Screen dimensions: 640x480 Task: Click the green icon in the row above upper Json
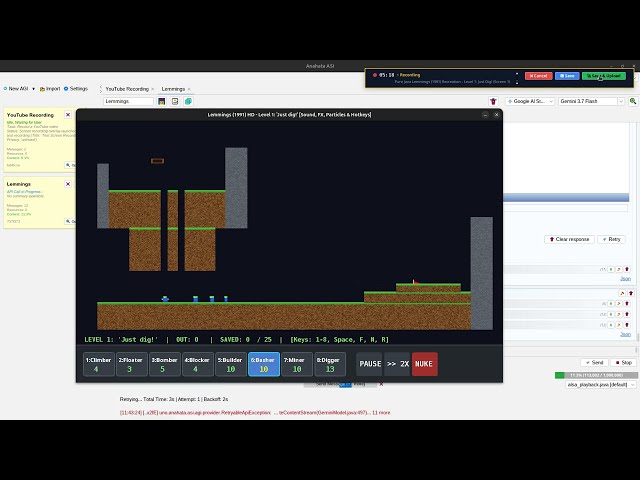611,269
